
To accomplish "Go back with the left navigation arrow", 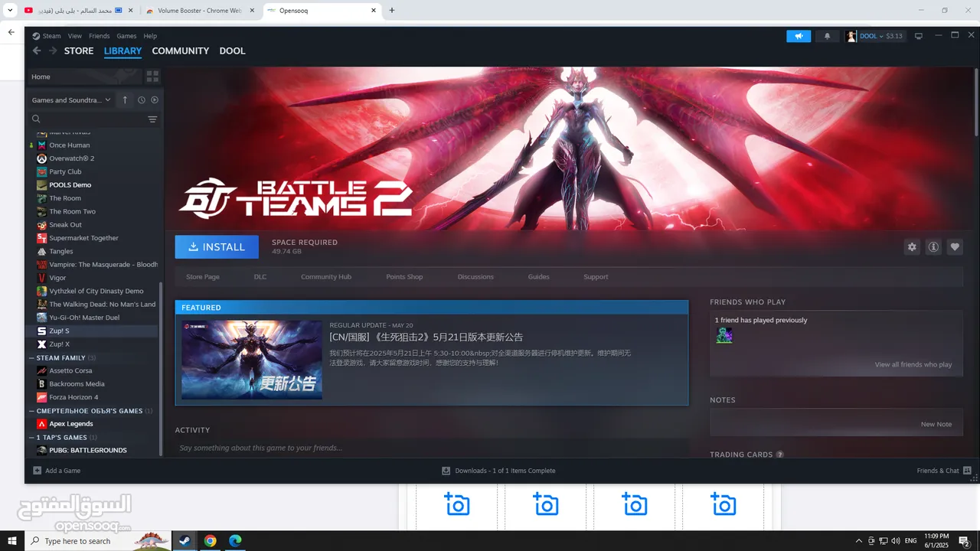I will point(37,51).
